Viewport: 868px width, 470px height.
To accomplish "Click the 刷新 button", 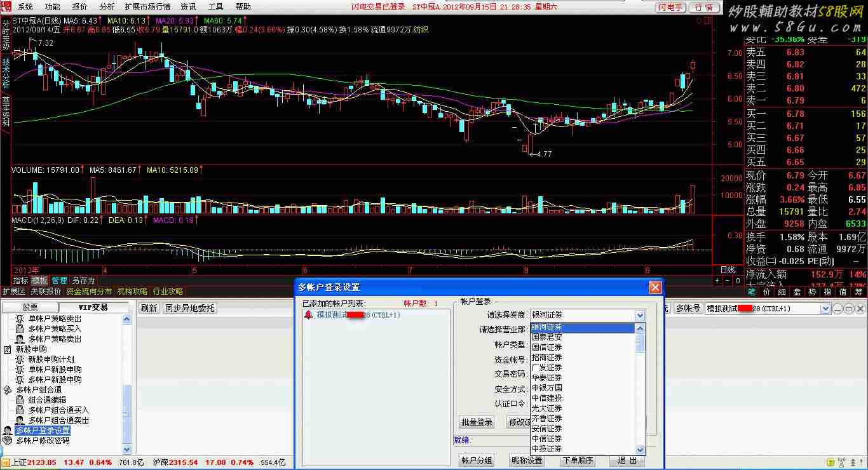I will click(x=149, y=308).
